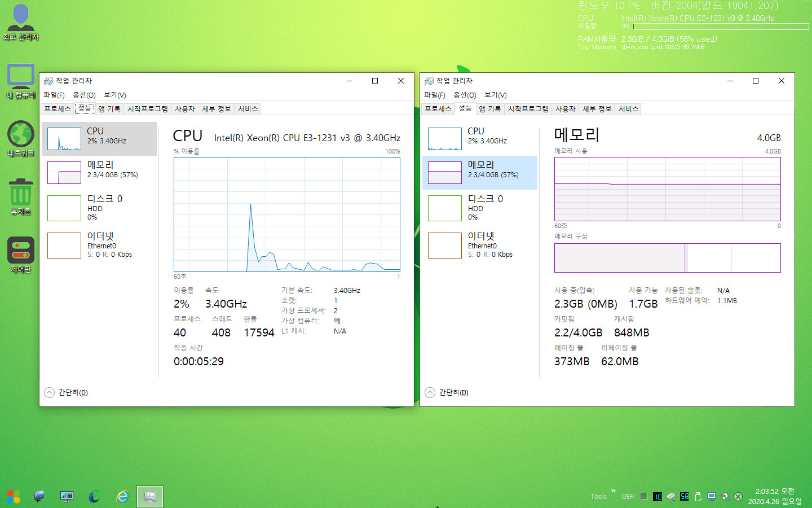Click the Tools toolbar label

599,497
